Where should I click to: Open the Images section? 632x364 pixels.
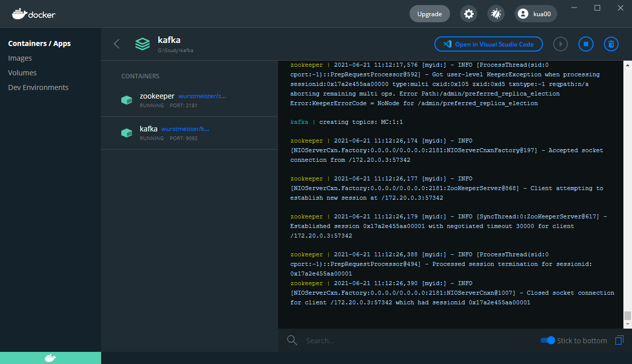(20, 58)
